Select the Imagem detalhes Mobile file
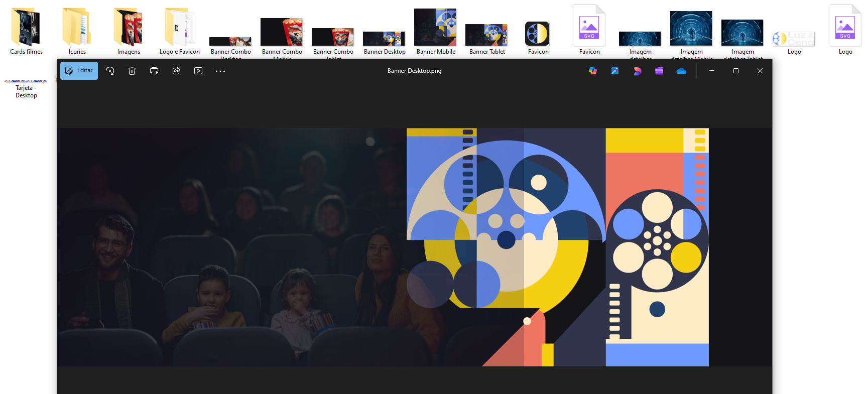The image size is (868, 394). coord(692,34)
